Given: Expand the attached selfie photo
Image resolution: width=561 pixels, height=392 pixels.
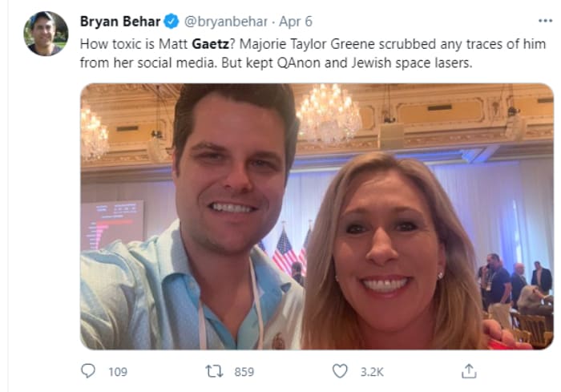Looking at the screenshot, I should coord(317,216).
